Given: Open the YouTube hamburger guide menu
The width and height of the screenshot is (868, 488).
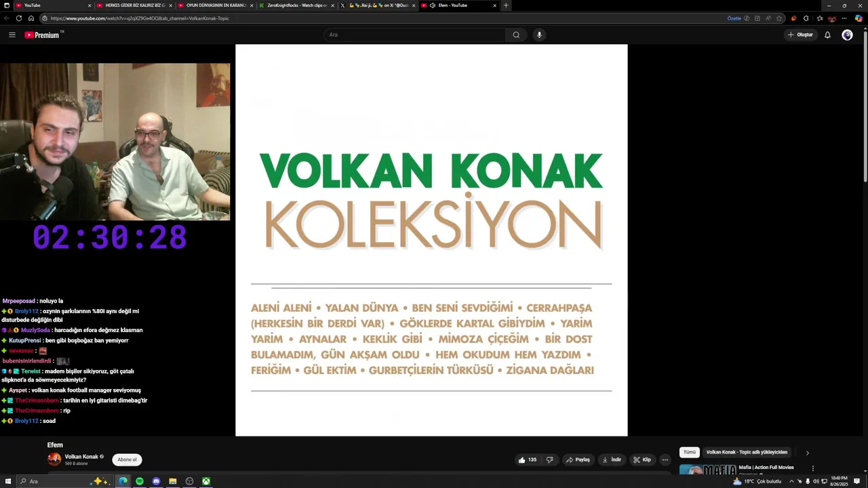Looking at the screenshot, I should coord(12,35).
